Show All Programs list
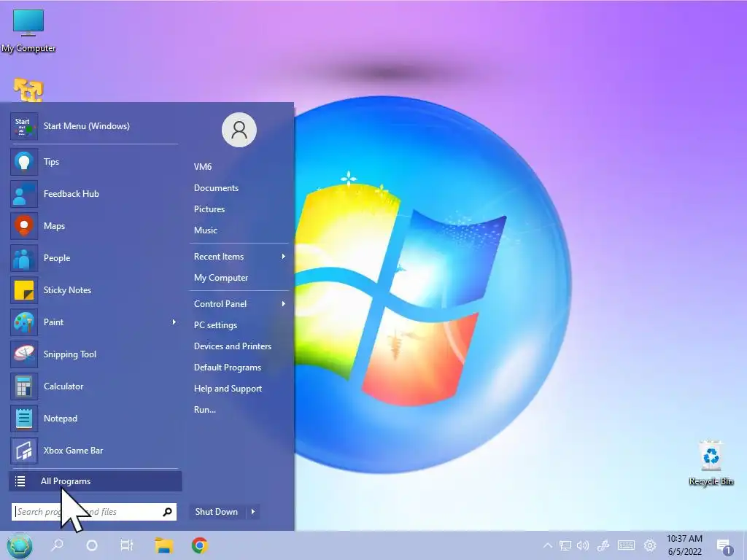Image resolution: width=747 pixels, height=560 pixels. coord(96,481)
